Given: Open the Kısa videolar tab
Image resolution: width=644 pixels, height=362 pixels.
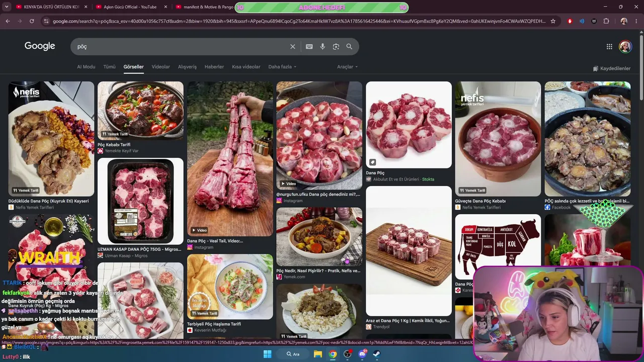Looking at the screenshot, I should (246, 67).
